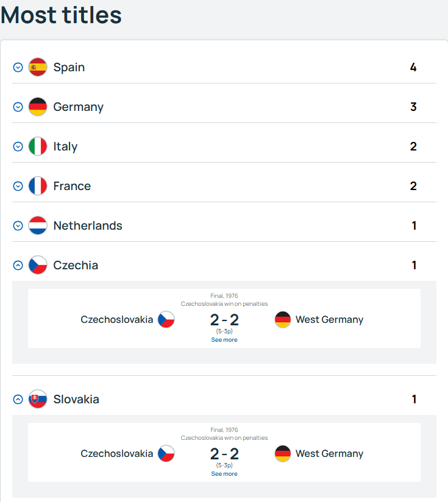Expand the Italy titles row
Screen dimensions: 448x502
18,146
